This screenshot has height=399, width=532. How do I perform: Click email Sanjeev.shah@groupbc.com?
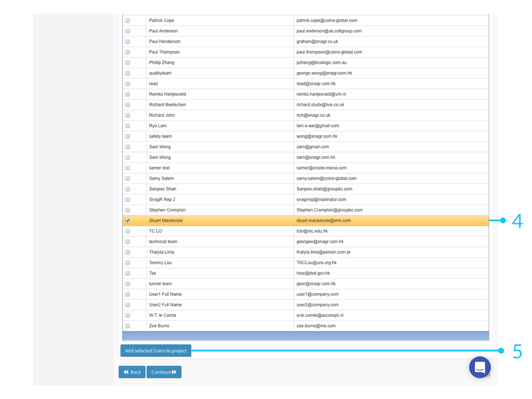pyautogui.click(x=324, y=189)
